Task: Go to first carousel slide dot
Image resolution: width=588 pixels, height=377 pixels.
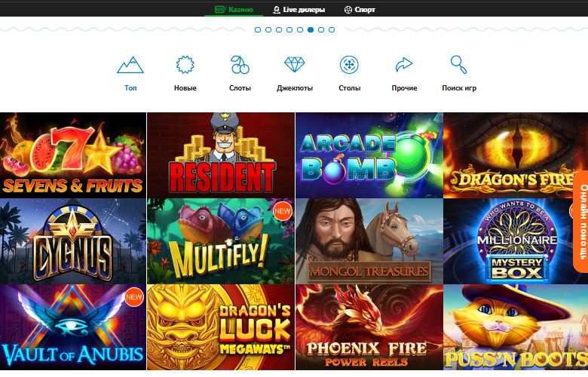Action: (258, 29)
